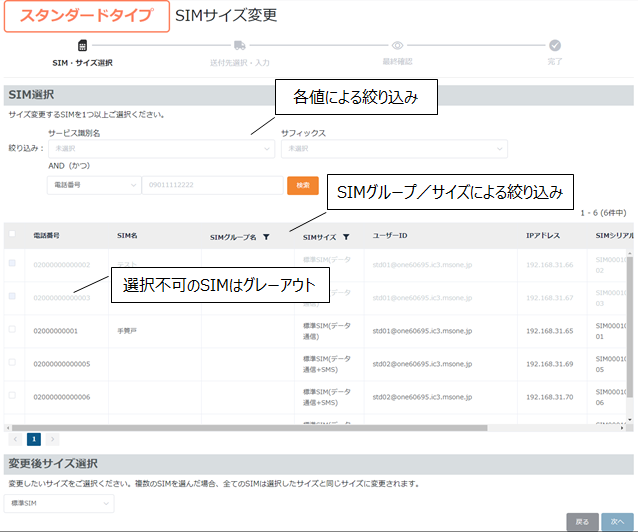The width and height of the screenshot is (638, 532).
Task: Click greyed checkbox for 02000000000002
Action: (12, 263)
